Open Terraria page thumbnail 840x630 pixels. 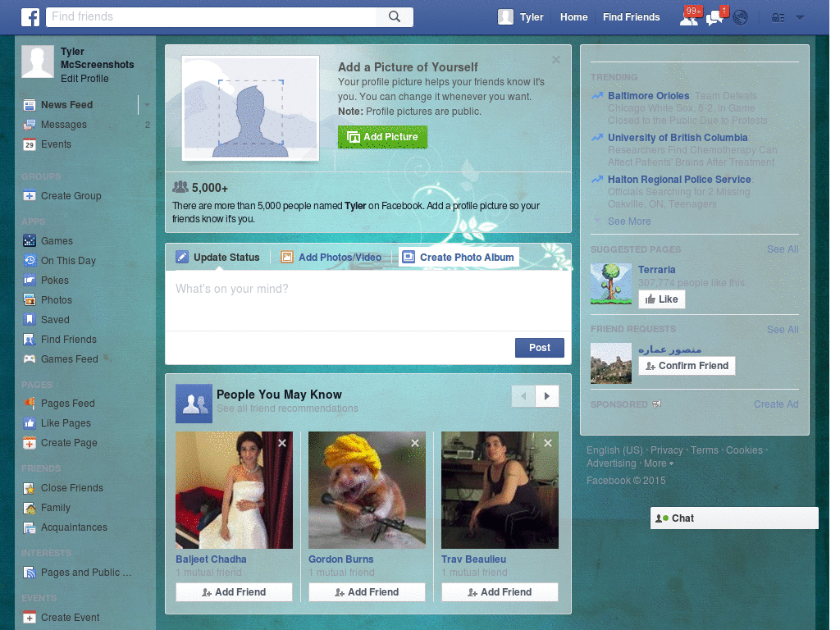coord(611,284)
